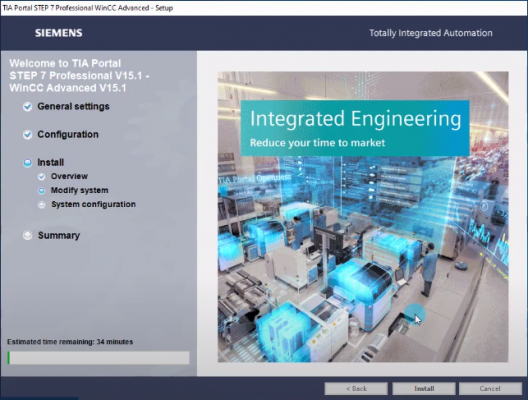This screenshot has width=528, height=400.
Task: Click the System configuration step indicator icon
Action: 41,204
